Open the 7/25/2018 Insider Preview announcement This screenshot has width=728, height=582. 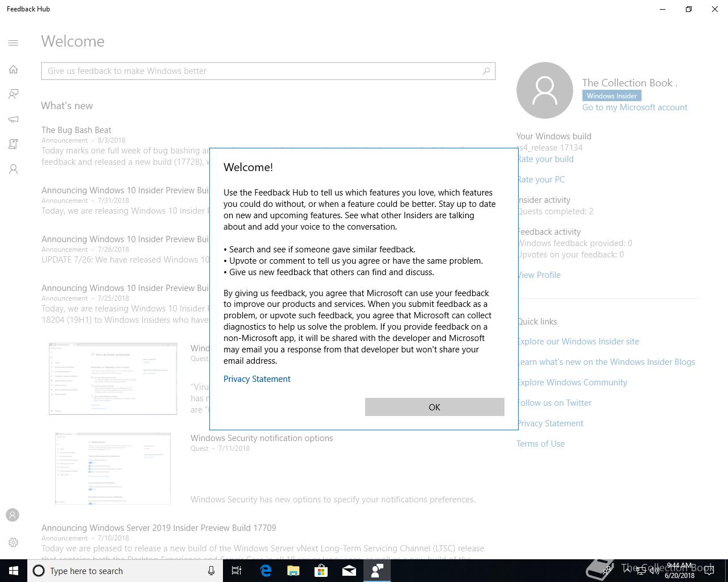(125, 288)
